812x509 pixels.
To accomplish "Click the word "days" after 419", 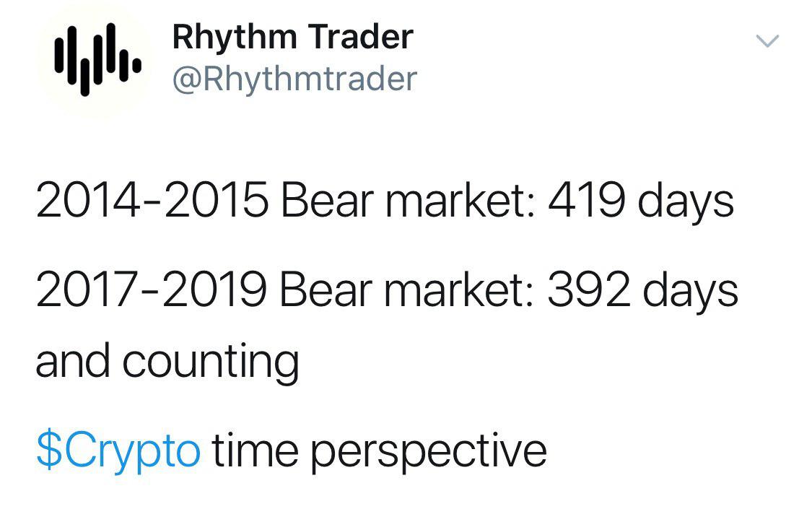I will point(685,204).
